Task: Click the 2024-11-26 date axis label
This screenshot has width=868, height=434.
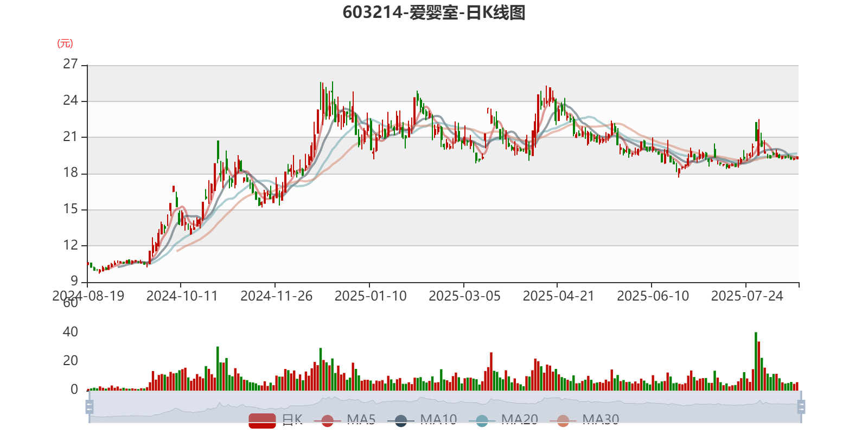Action: tap(276, 296)
